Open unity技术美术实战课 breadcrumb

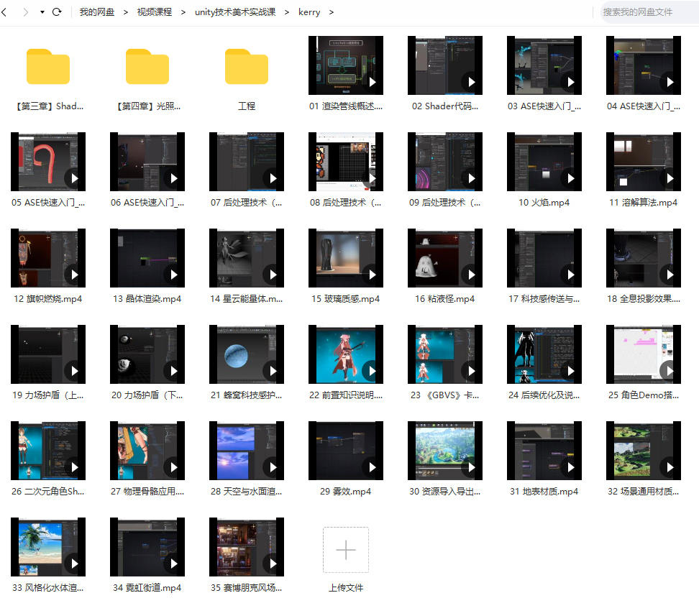point(234,12)
